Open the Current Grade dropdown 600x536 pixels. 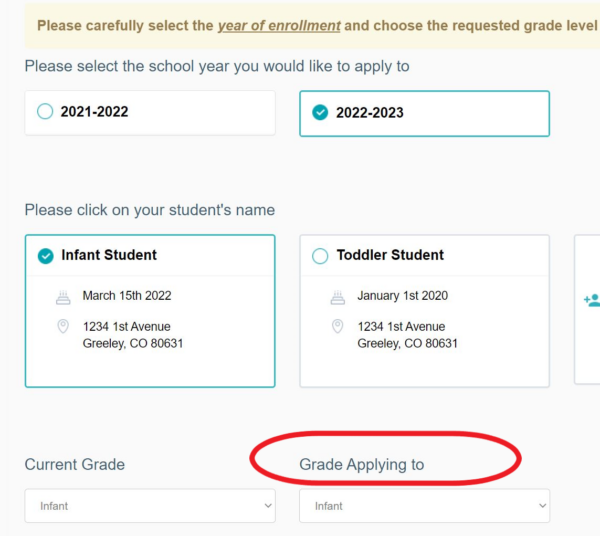149,506
